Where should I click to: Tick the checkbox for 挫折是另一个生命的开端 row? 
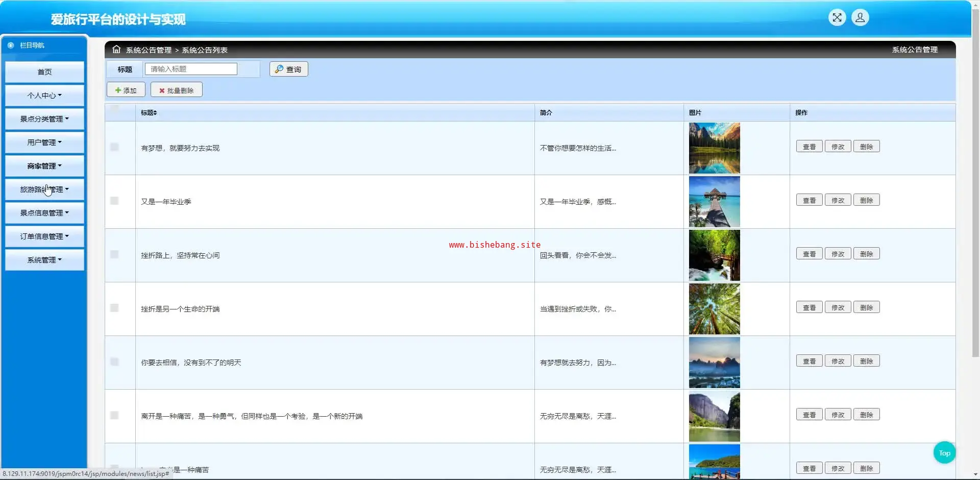pyautogui.click(x=114, y=308)
